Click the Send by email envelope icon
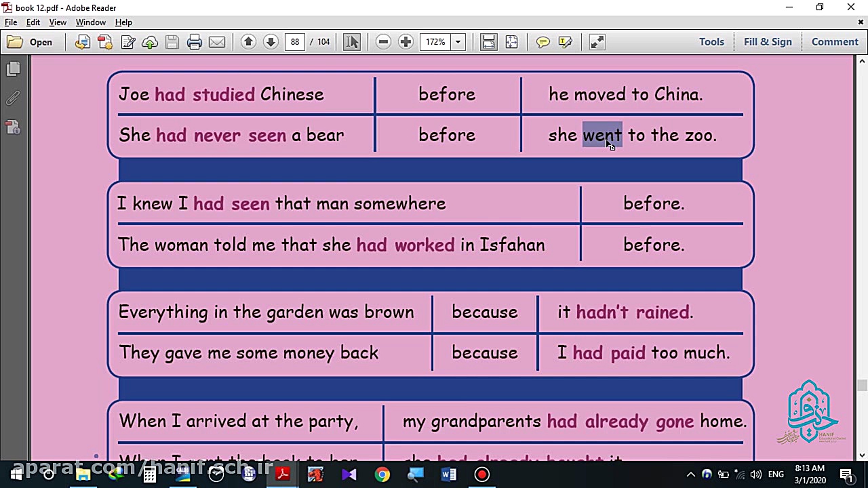The height and width of the screenshot is (488, 868). click(217, 42)
